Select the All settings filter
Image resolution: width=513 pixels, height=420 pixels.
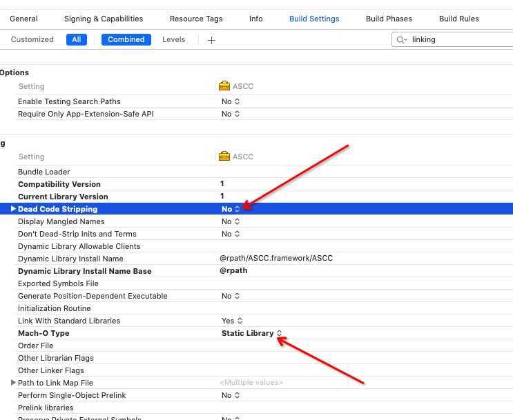point(77,39)
